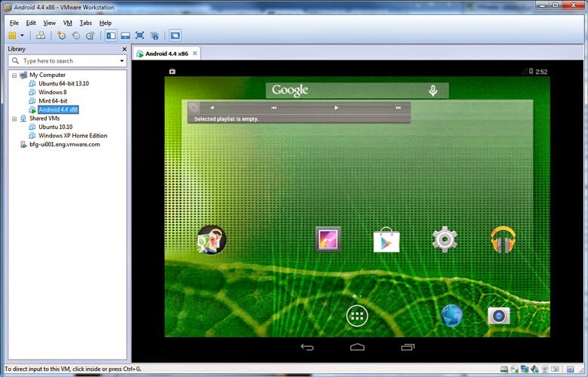Screen dimensions: 588x377
Task: Click the sound card status icon
Action: tap(534, 369)
